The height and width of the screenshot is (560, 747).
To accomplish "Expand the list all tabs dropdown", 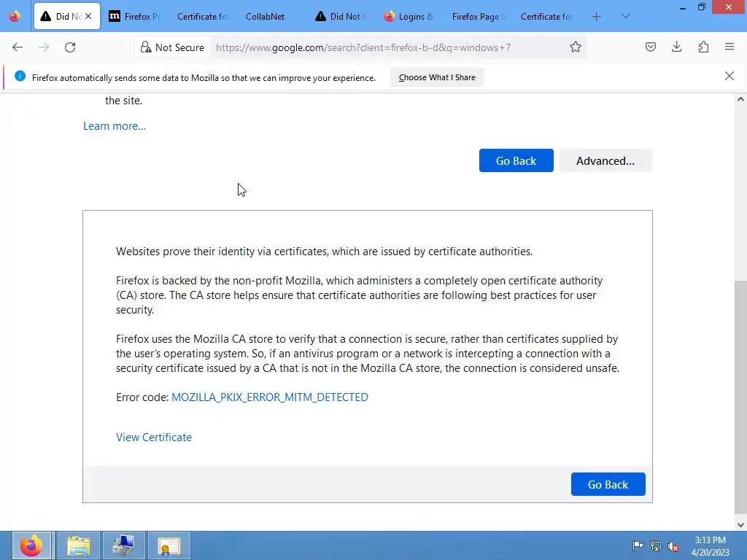I will 626,16.
